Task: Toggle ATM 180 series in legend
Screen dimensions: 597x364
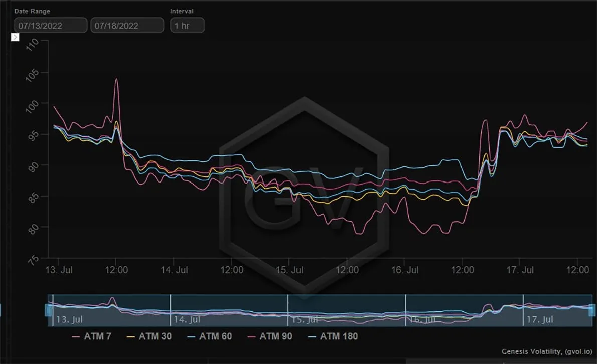Action: pos(333,336)
